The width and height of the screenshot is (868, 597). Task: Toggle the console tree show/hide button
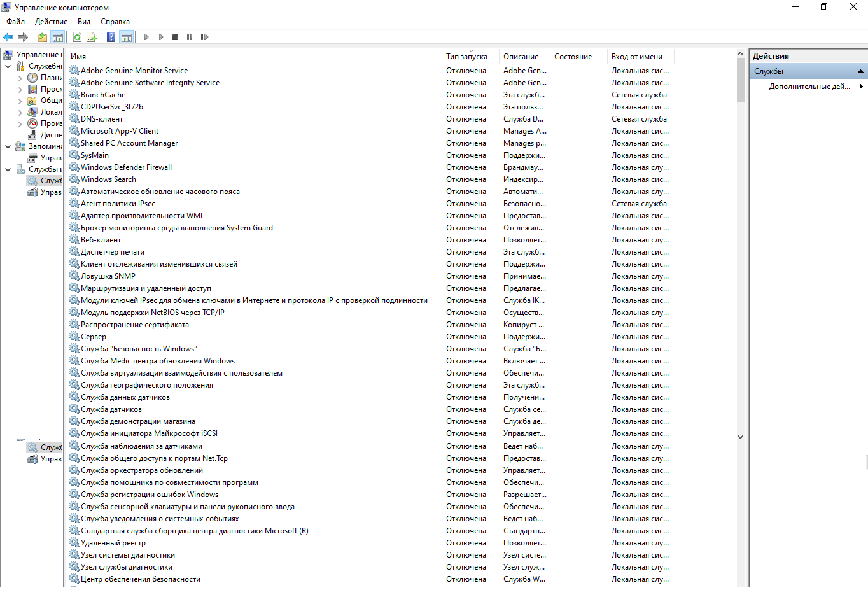point(58,37)
